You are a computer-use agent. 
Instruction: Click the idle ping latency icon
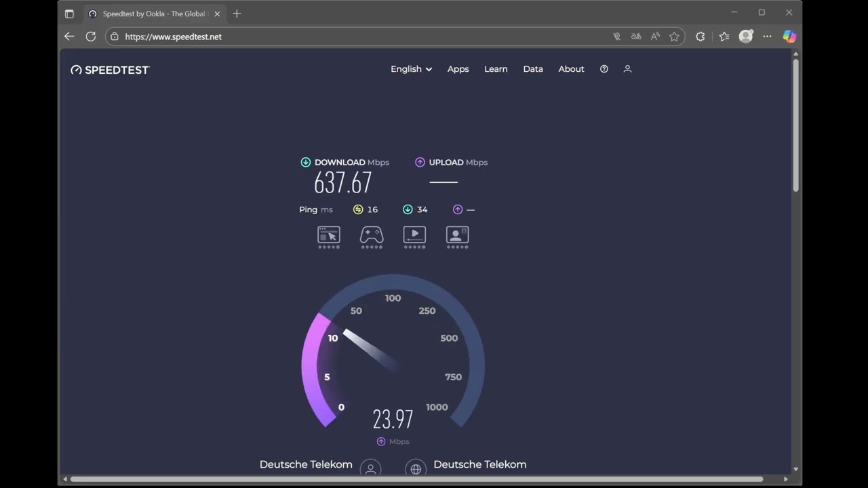358,209
